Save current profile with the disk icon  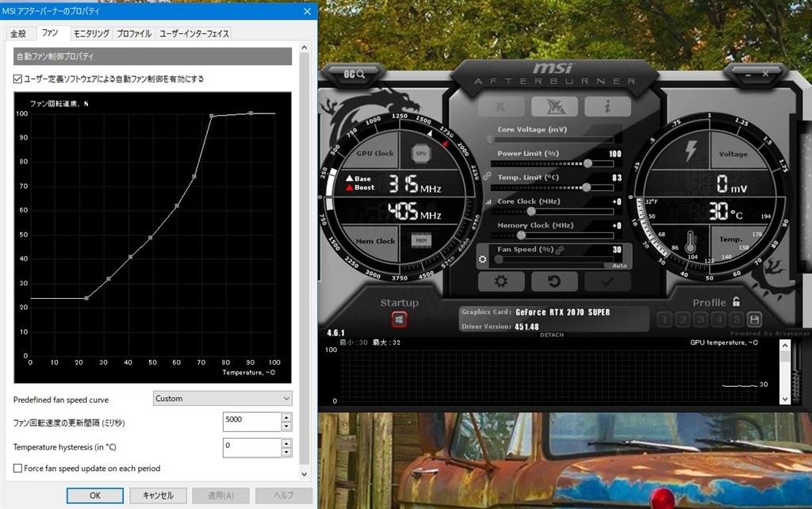coord(754,320)
